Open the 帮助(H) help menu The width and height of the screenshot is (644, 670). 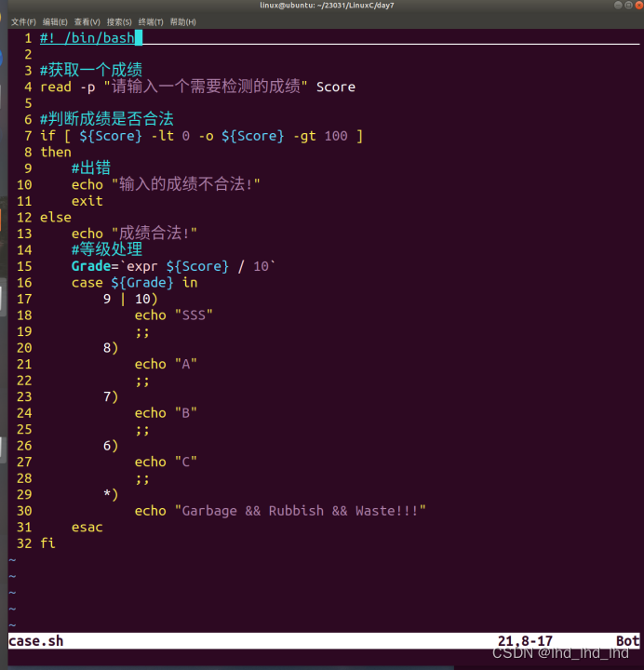183,21
